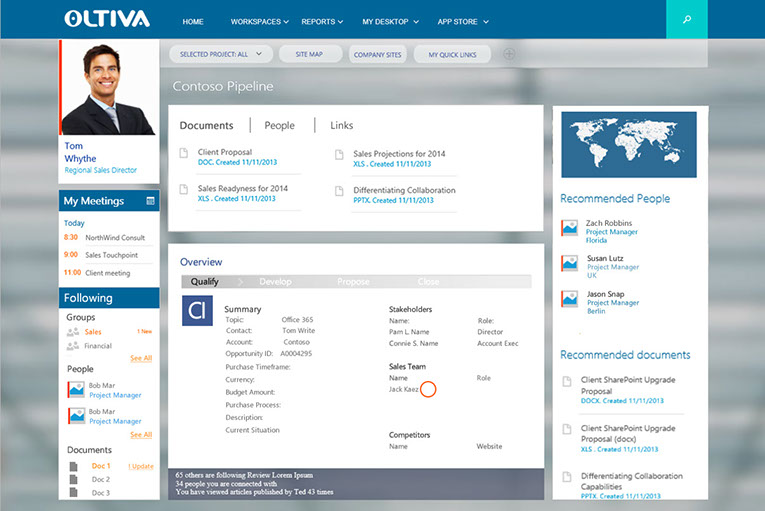Click the CI opportunity logo icon
The height and width of the screenshot is (511, 765).
pyautogui.click(x=197, y=311)
